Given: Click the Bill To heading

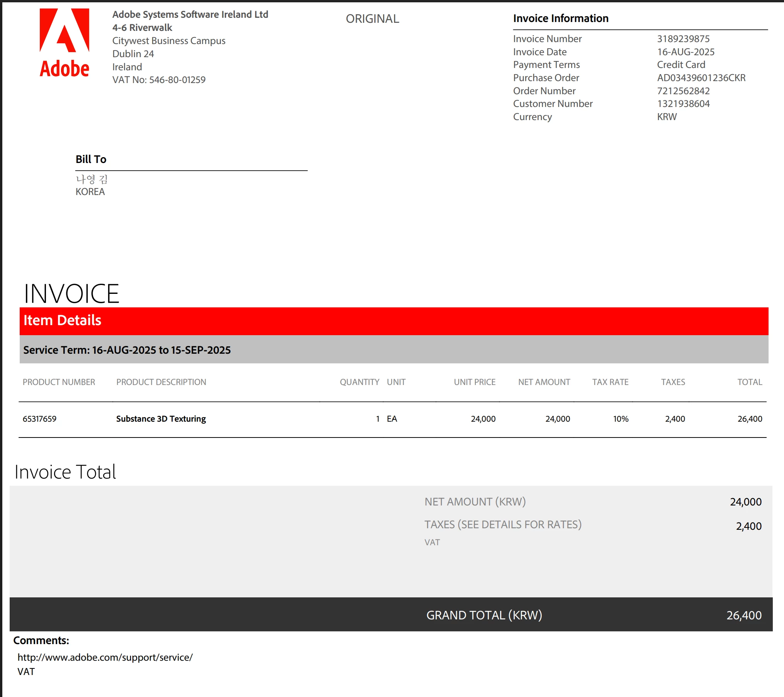Looking at the screenshot, I should 91,159.
